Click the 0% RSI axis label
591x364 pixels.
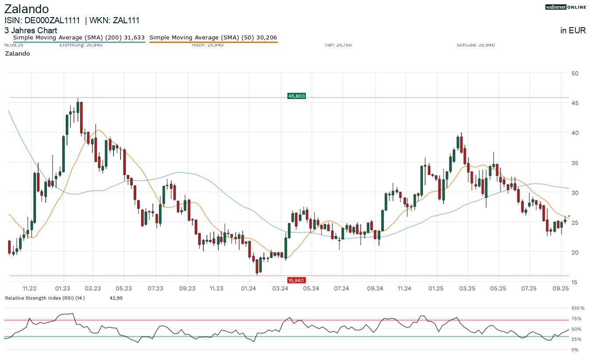click(x=575, y=350)
